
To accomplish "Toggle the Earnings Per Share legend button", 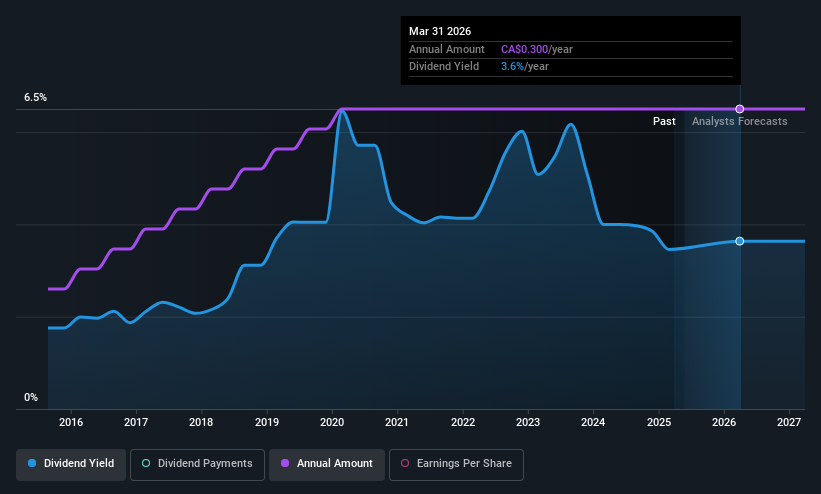I will pos(456,464).
